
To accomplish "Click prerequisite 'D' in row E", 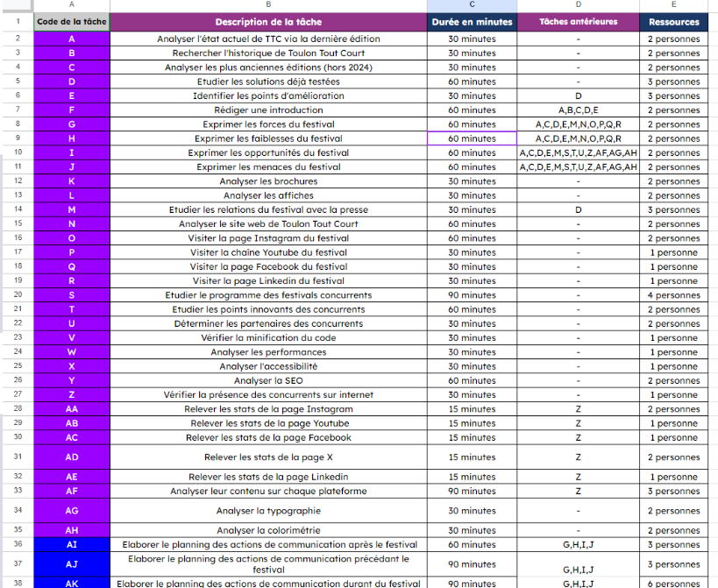I will (x=579, y=96).
